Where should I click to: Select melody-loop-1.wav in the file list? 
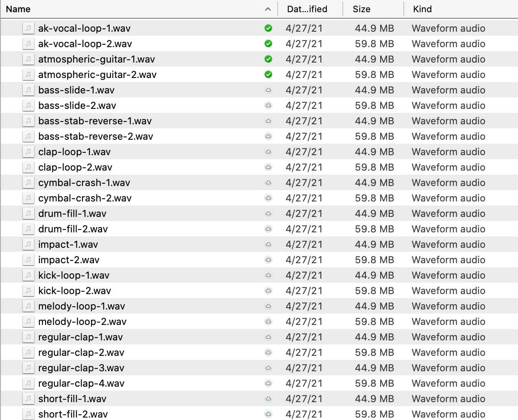81,306
